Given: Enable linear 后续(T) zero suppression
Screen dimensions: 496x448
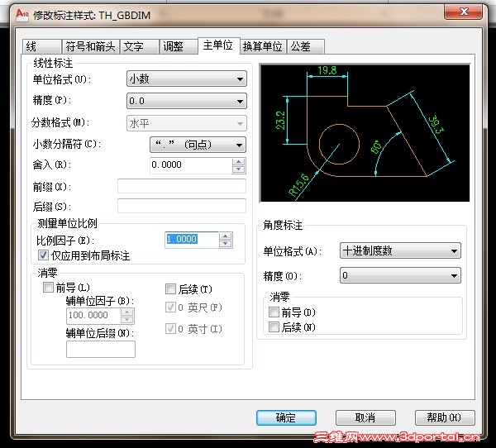Looking at the screenshot, I should tap(170, 288).
